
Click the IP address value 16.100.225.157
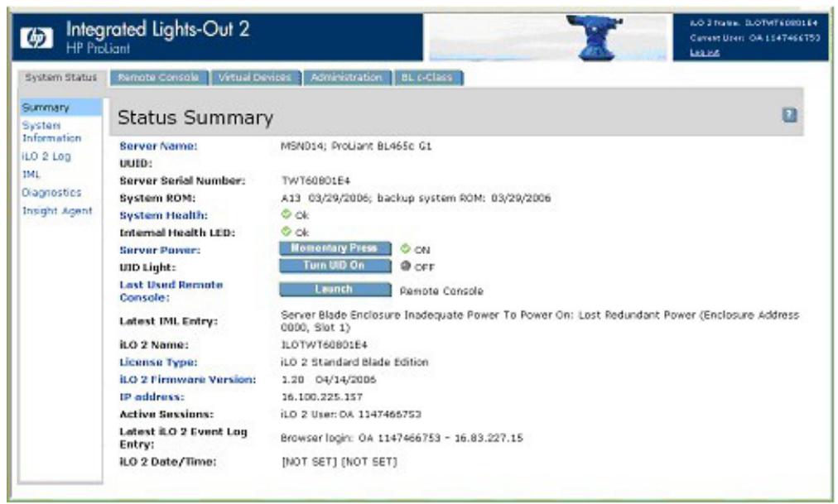coord(322,396)
